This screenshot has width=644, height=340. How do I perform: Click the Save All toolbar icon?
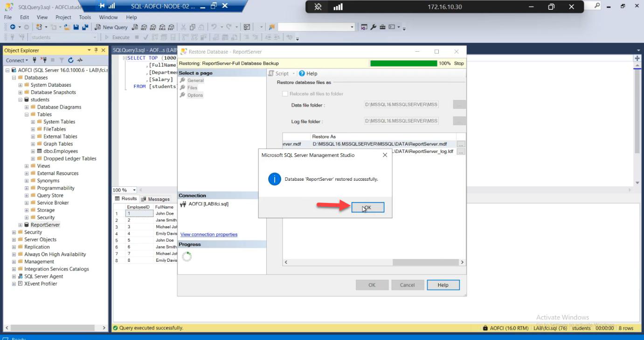click(x=85, y=27)
